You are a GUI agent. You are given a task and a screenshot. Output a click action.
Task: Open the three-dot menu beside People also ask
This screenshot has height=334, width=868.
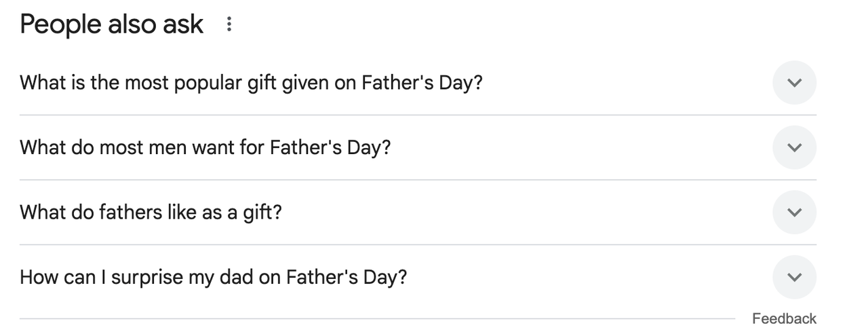pyautogui.click(x=229, y=25)
